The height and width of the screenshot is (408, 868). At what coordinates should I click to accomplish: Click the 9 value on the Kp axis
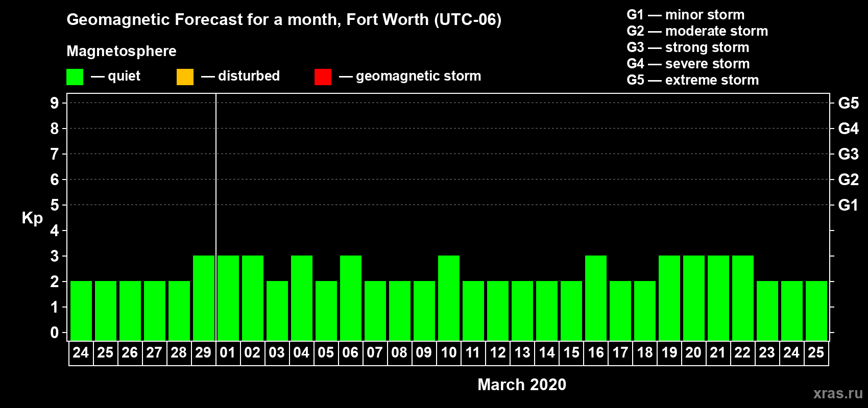click(55, 103)
